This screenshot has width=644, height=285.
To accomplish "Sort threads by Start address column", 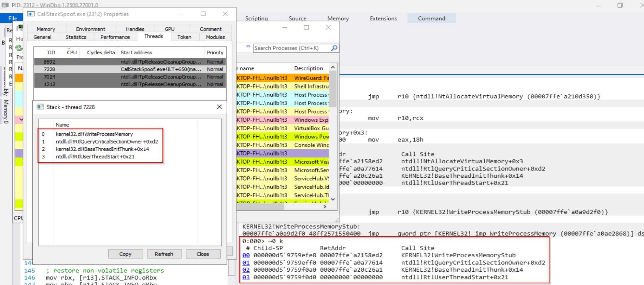I will tap(161, 52).
